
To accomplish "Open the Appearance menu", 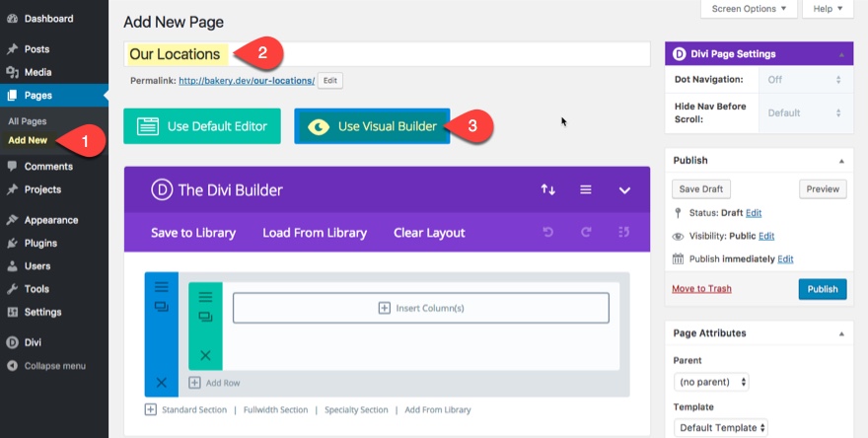I will pyautogui.click(x=51, y=220).
